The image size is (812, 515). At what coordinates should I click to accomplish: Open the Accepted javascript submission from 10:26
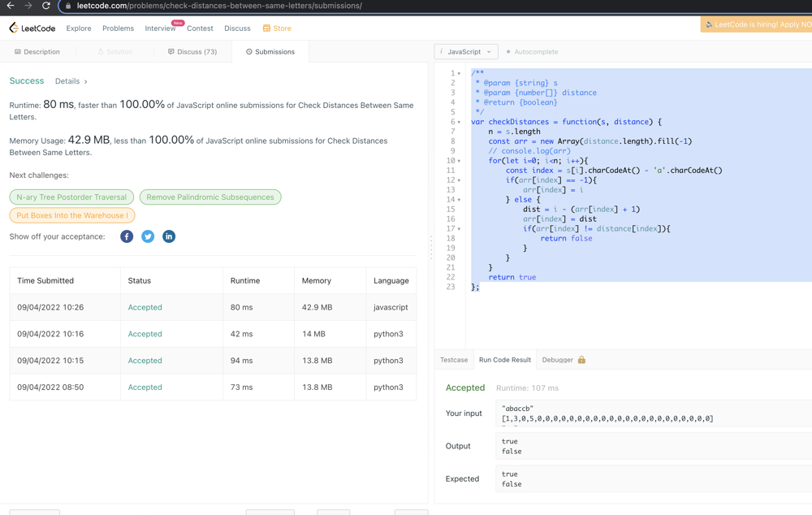pyautogui.click(x=145, y=308)
